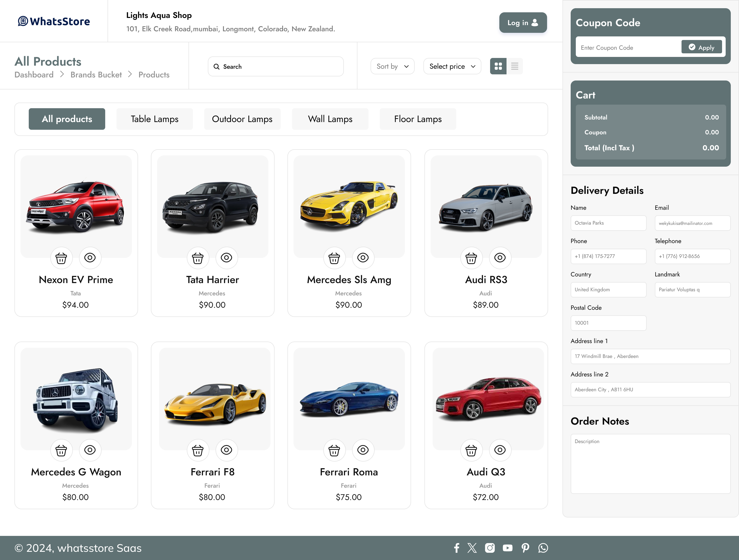Select the Table Lamps category tab
Screen dimensions: 739x560
pos(154,119)
